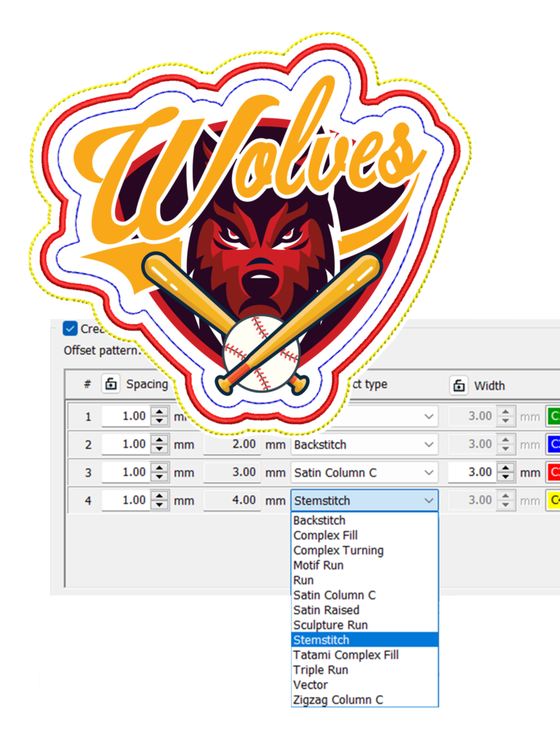Click the spacing value field in row 3
Screen dimensions: 560x731
[126, 472]
